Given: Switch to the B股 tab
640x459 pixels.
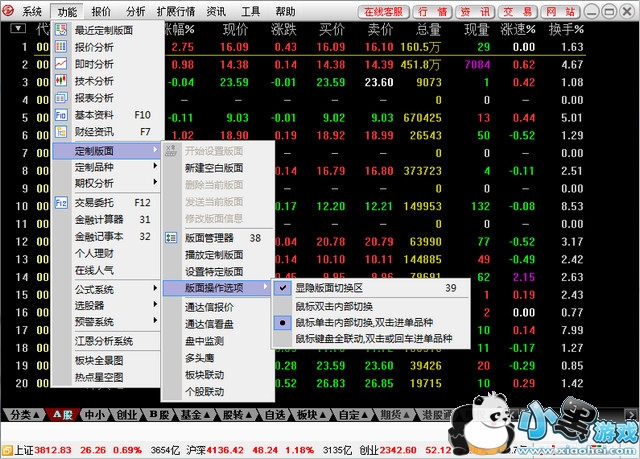Looking at the screenshot, I should click(x=159, y=415).
